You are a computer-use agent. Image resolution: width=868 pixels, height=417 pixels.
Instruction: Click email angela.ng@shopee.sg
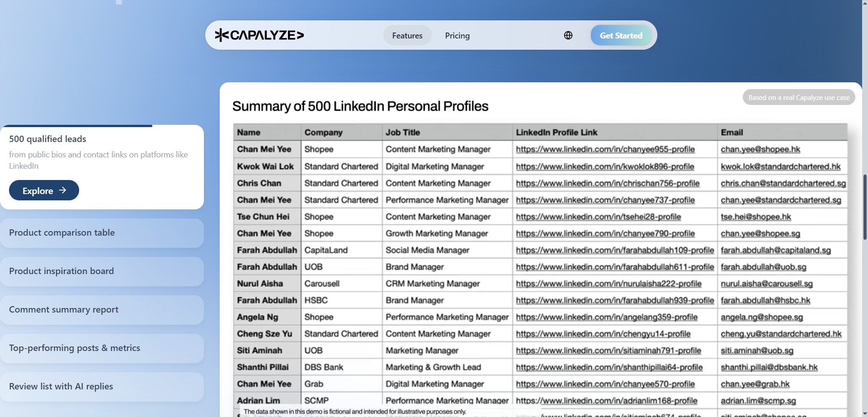click(x=762, y=317)
